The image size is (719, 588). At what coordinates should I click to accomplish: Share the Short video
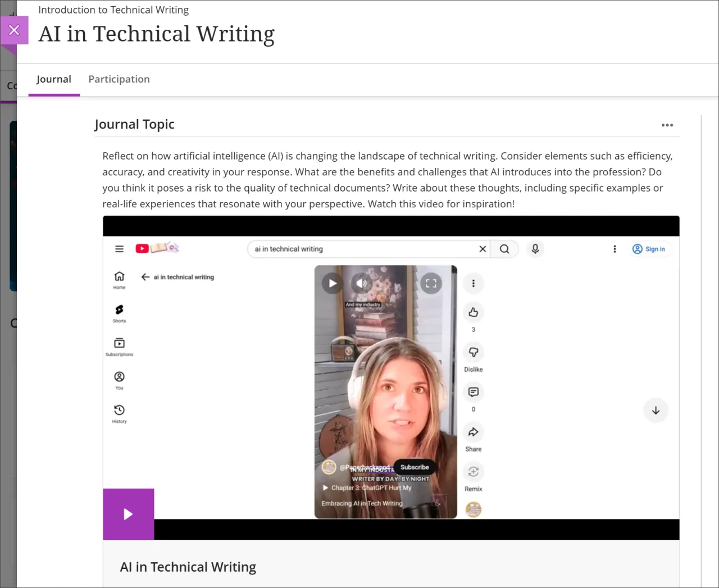473,432
